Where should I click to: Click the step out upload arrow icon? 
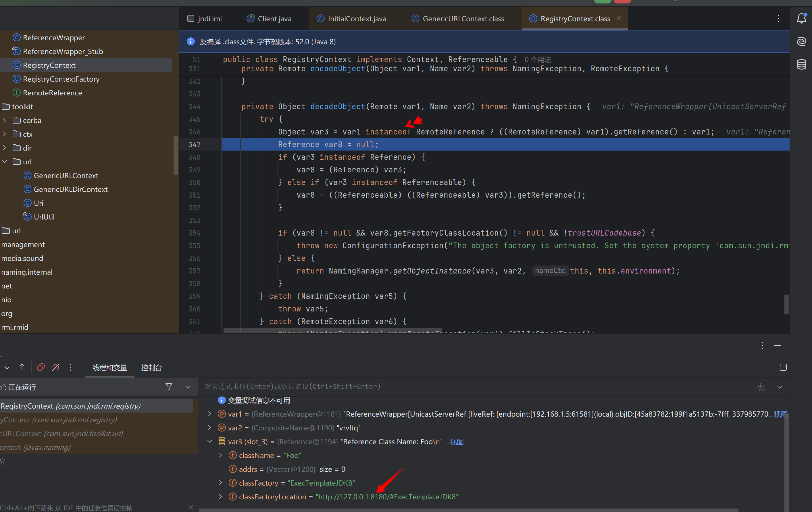22,367
